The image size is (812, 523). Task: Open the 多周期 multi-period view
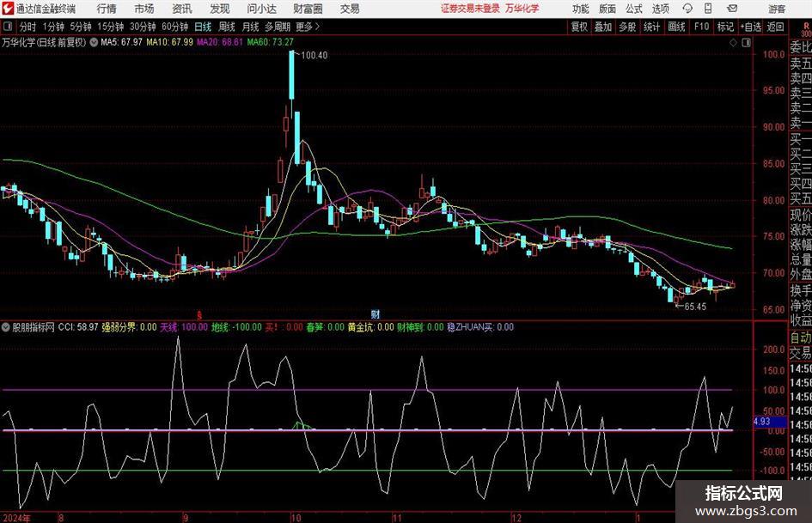click(x=277, y=27)
